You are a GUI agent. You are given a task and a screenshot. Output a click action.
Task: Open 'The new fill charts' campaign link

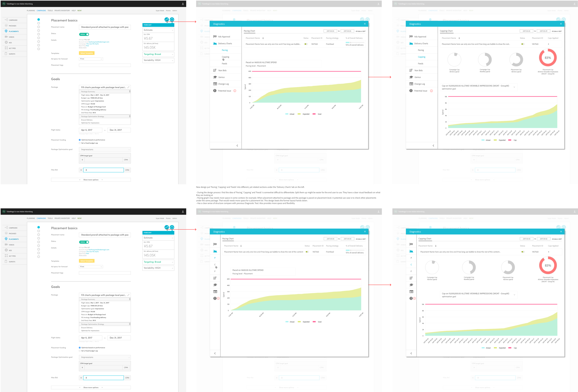click(x=92, y=44)
